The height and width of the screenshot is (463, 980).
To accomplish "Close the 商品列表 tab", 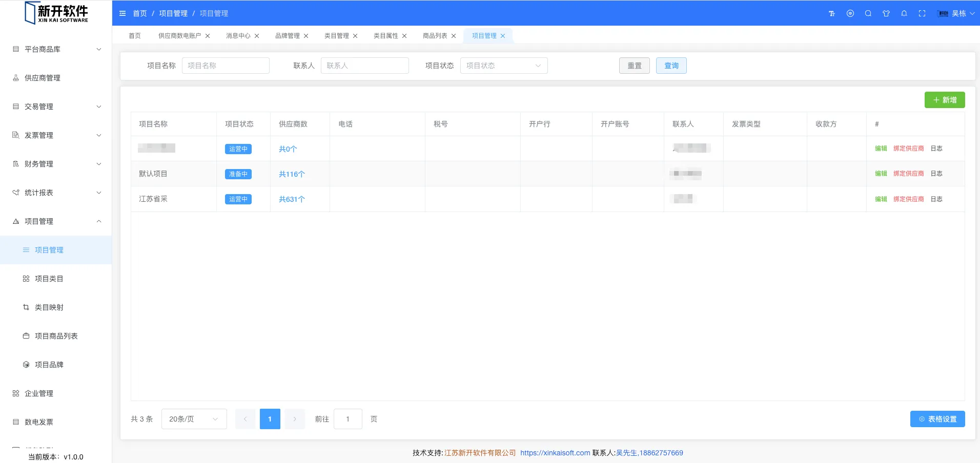I will click(454, 36).
